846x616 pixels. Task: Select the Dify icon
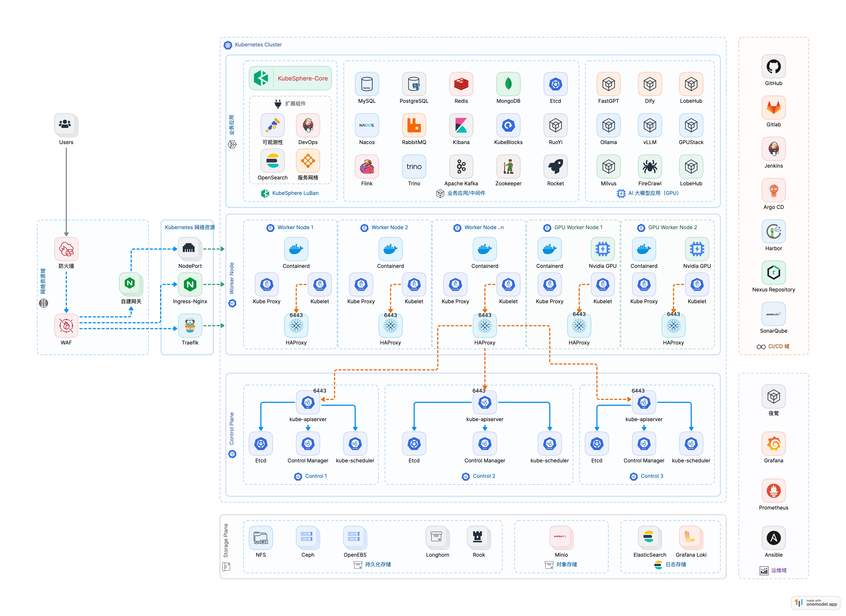tap(650, 84)
